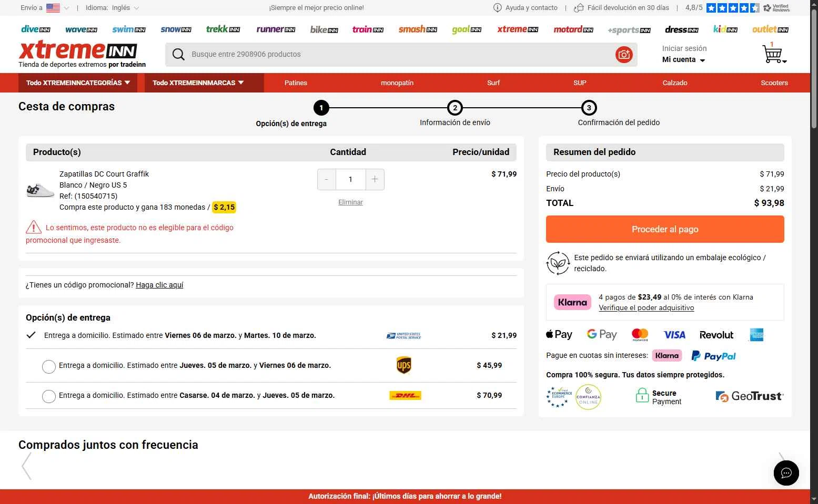Open the kidinn store logo

(725, 29)
